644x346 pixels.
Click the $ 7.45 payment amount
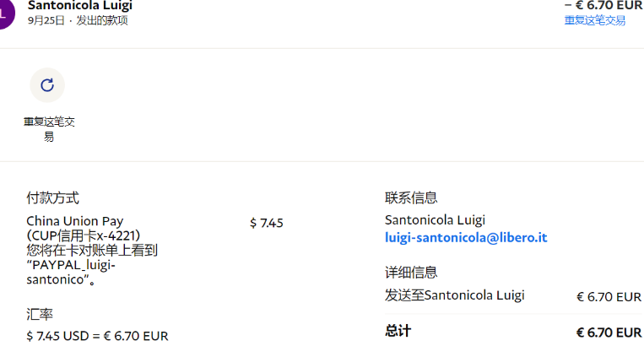click(267, 223)
